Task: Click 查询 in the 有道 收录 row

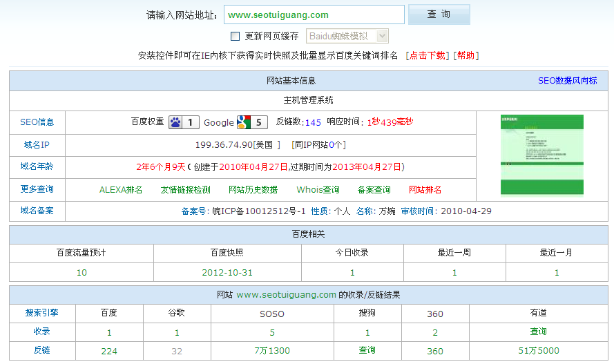Action: pyautogui.click(x=538, y=332)
